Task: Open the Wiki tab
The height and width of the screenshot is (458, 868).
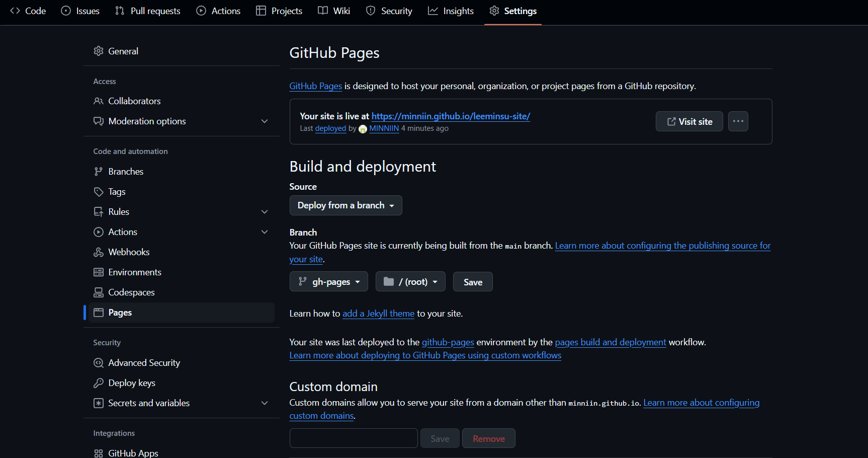Action: point(334,11)
